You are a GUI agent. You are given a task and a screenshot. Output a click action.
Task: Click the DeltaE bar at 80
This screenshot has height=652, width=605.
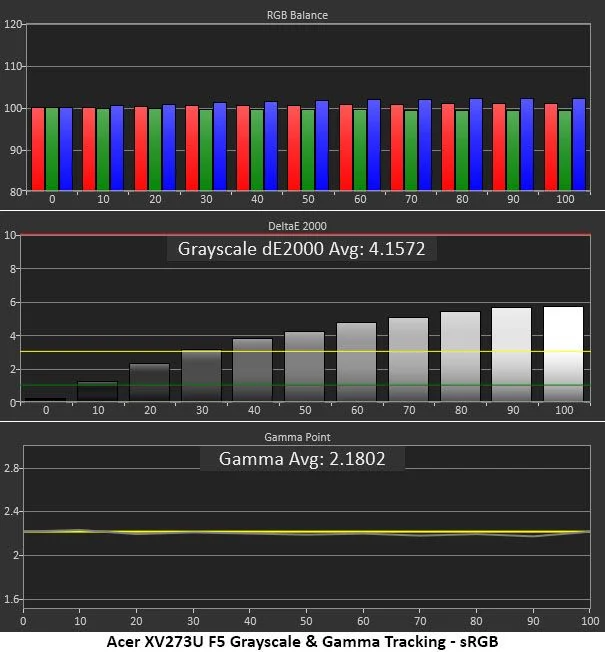[x=460, y=357]
